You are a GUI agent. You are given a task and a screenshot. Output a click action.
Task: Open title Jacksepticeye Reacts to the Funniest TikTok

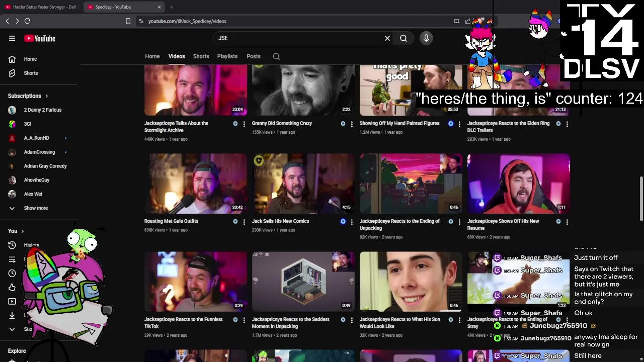coord(183,323)
